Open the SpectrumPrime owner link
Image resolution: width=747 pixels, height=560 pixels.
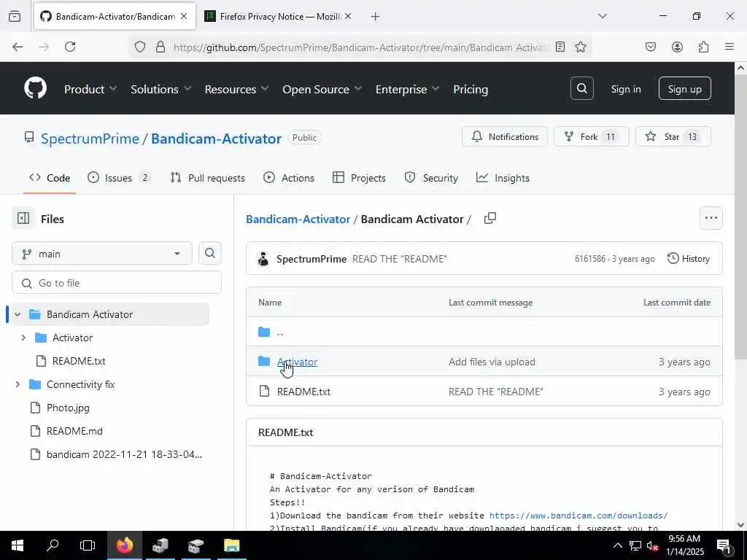90,139
